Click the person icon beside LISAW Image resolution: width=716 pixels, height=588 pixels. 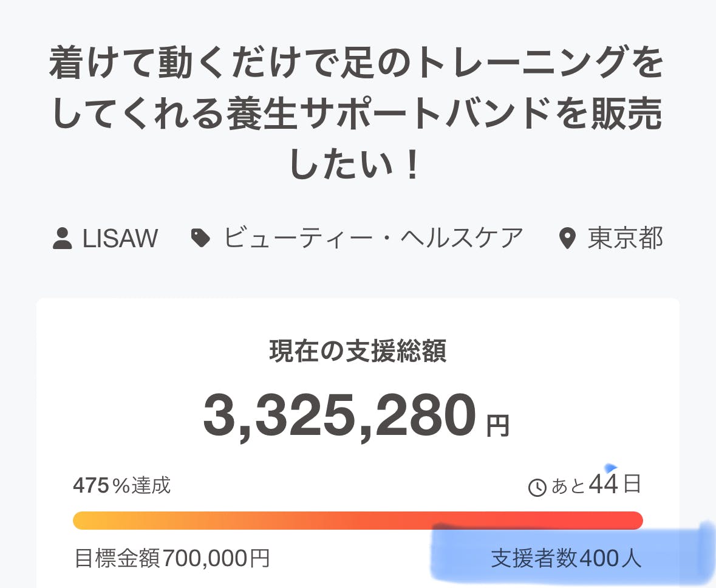(x=63, y=238)
